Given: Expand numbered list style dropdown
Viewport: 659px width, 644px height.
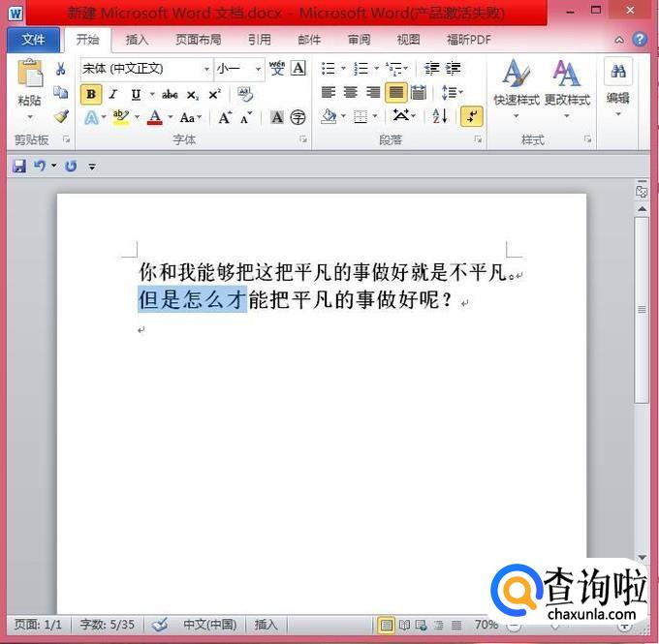Looking at the screenshot, I should tap(377, 68).
